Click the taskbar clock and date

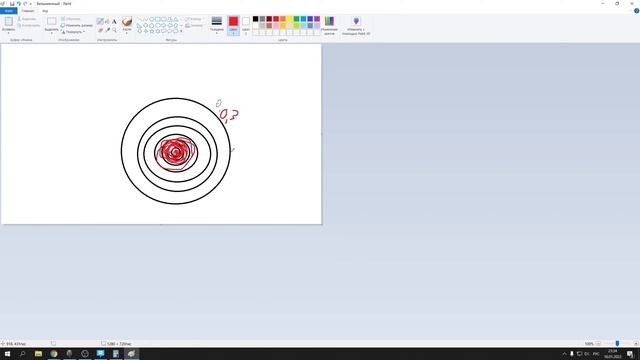click(x=613, y=354)
